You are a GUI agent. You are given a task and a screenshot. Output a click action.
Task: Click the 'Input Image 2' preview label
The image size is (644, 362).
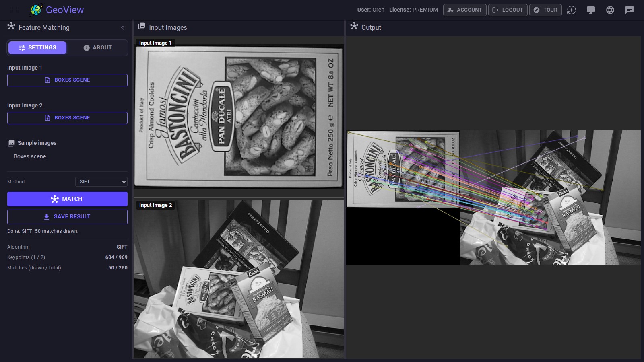click(155, 205)
